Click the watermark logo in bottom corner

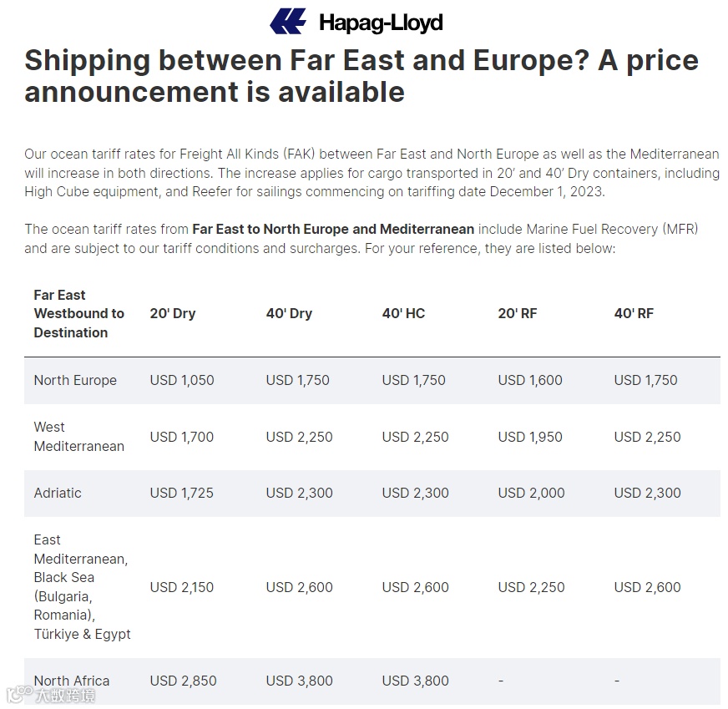(x=51, y=695)
